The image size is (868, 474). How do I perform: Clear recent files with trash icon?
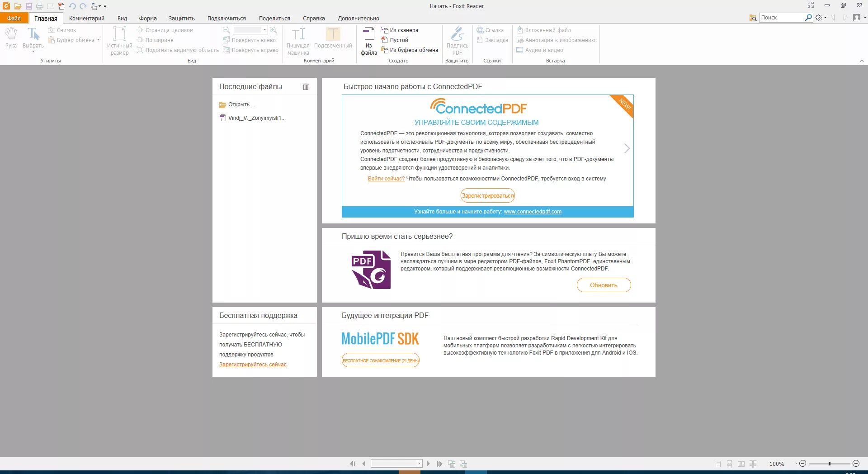306,86
